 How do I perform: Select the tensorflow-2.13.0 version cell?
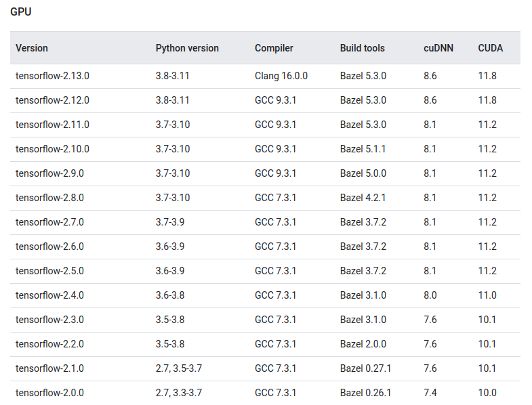[x=52, y=76]
